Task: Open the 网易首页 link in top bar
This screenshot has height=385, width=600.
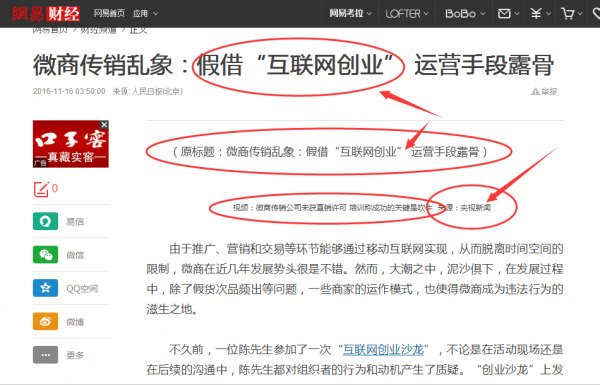Action: click(109, 13)
